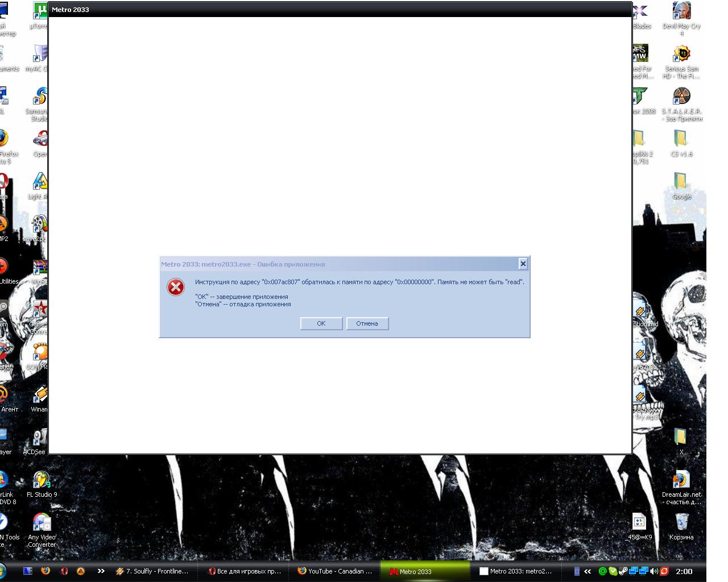The image size is (728, 582).
Task: Switch to Все для игровых Opera window
Action: coord(245,571)
